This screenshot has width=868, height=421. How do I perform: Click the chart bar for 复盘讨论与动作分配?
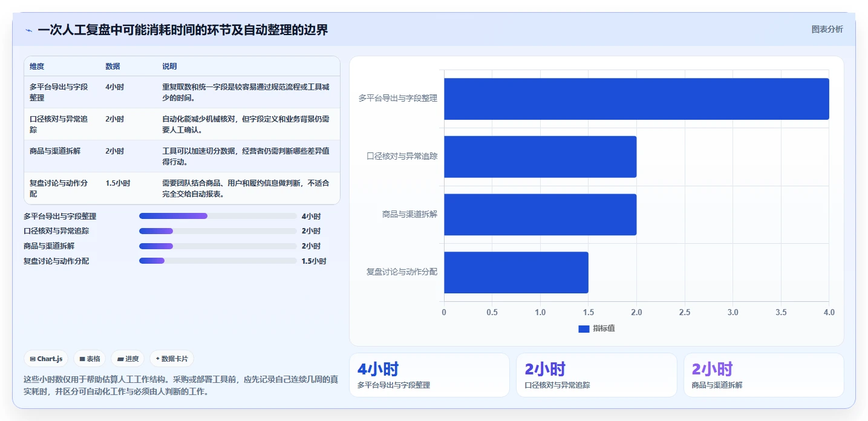516,273
